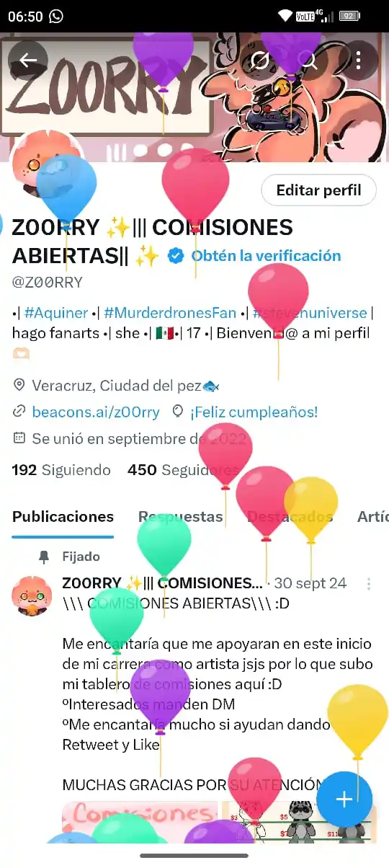View the 450 Seguidores list
Image resolution: width=389 pixels, height=868 pixels.
click(x=183, y=470)
